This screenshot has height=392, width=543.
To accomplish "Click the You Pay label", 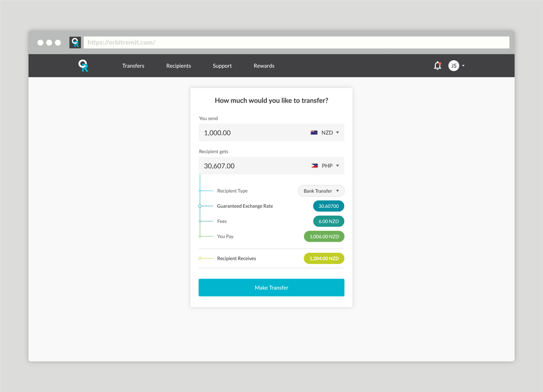I will pyautogui.click(x=225, y=236).
